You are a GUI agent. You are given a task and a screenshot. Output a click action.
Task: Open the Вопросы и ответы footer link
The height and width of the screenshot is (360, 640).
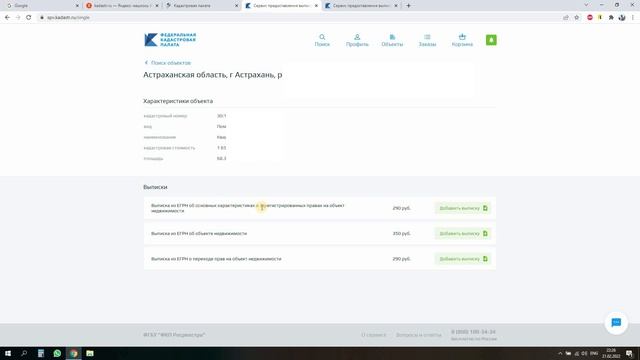418,335
